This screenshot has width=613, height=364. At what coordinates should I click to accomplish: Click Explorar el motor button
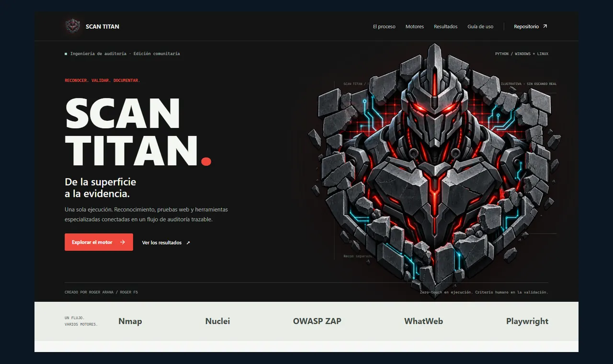(99, 242)
